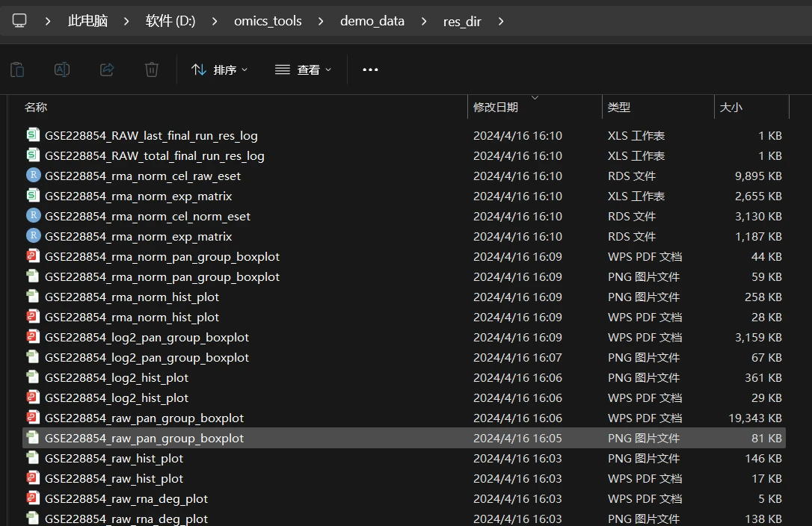Viewport: 812px width, 526px height.
Task: Click res_dir breadcrumb folder
Action: click(x=462, y=21)
